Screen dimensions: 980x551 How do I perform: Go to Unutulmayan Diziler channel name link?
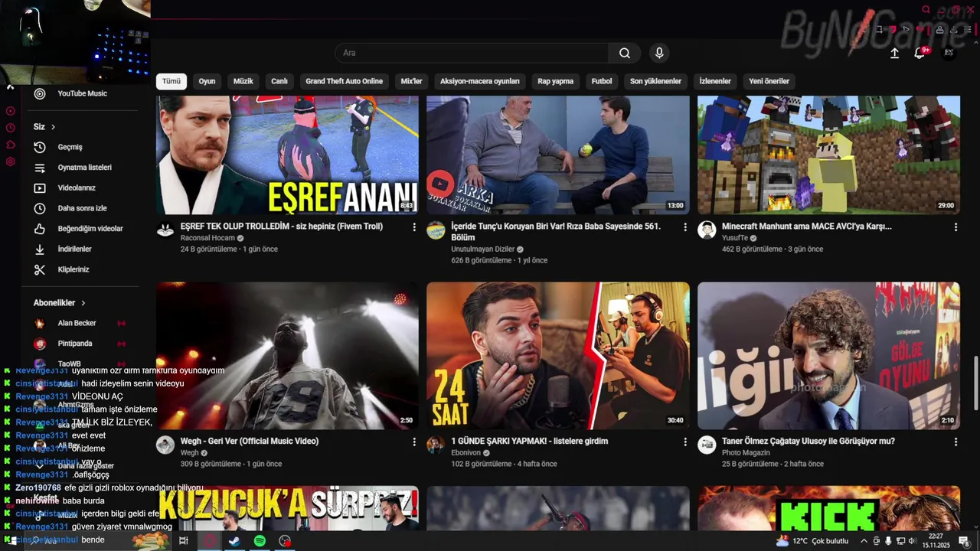482,249
